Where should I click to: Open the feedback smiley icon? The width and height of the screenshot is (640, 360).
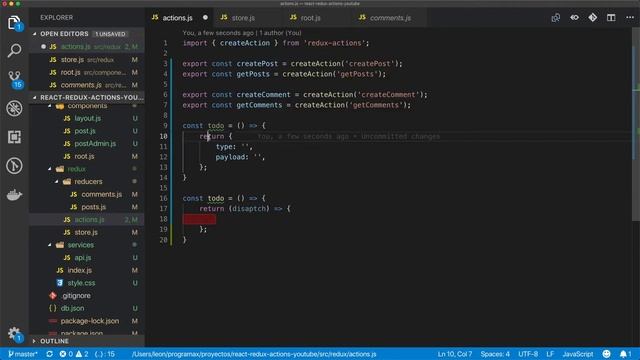click(607, 354)
